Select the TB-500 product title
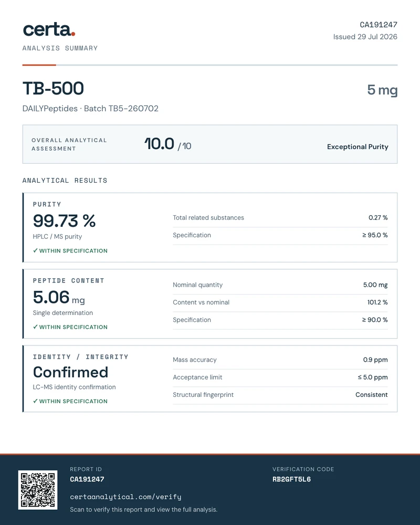The height and width of the screenshot is (525, 420). [53, 88]
